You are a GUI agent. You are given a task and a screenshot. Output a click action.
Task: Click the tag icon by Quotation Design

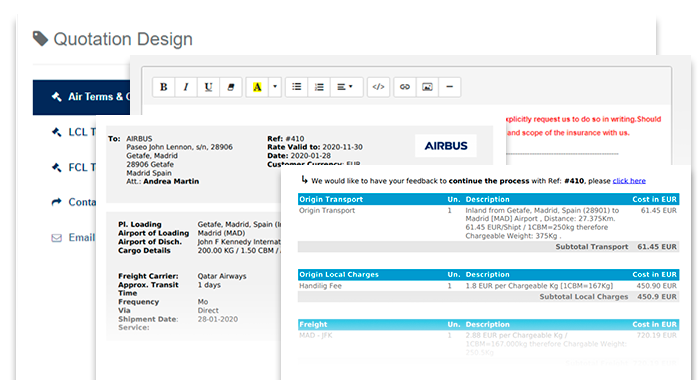(40, 39)
